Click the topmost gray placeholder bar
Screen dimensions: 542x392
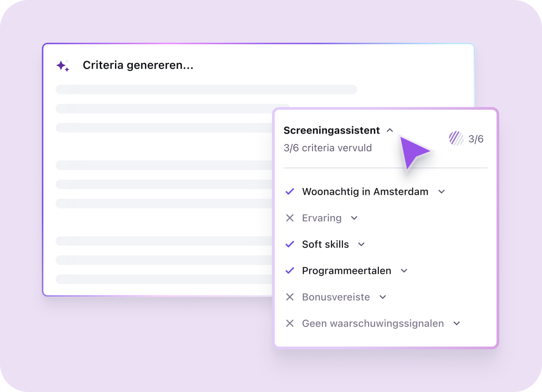point(206,89)
